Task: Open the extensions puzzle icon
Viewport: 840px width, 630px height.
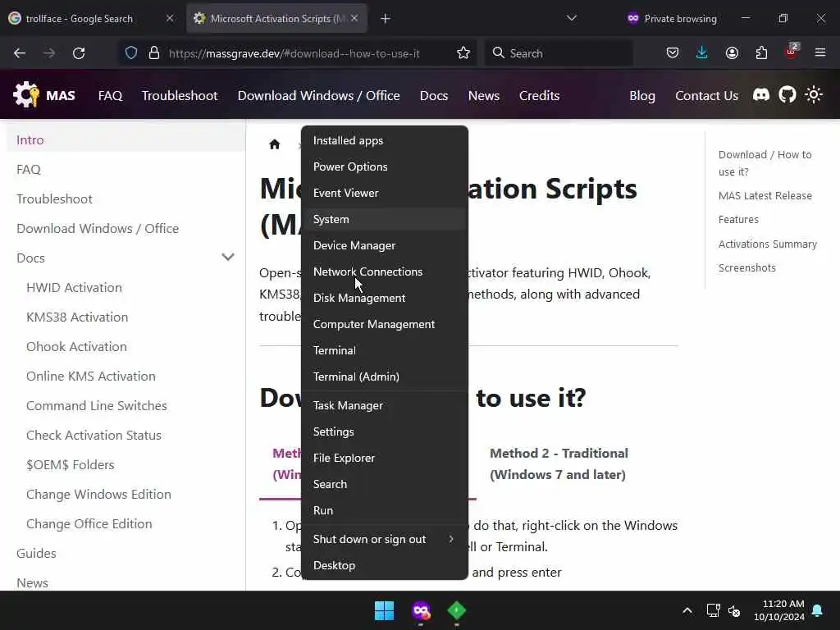Action: tap(761, 53)
